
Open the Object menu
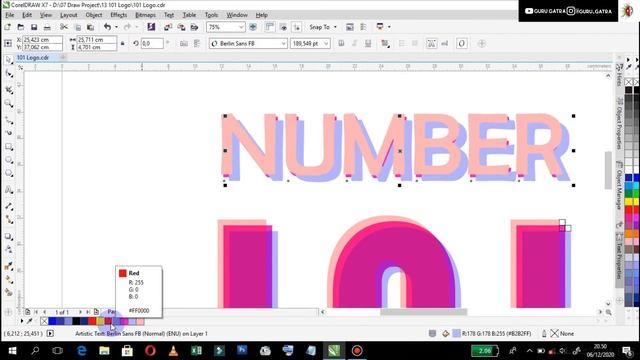point(94,15)
